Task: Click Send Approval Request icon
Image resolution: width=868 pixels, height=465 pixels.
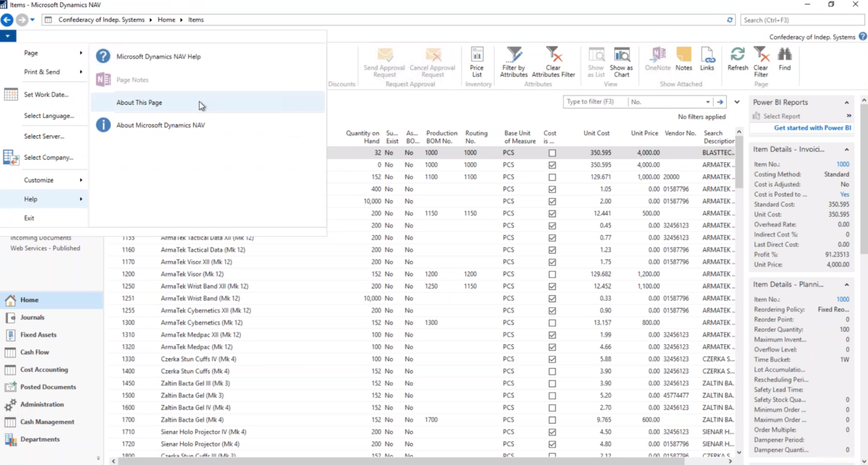Action: (385, 55)
